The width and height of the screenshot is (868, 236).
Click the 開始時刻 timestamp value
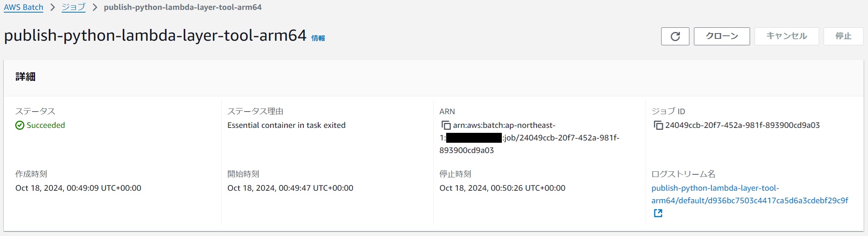click(290, 188)
